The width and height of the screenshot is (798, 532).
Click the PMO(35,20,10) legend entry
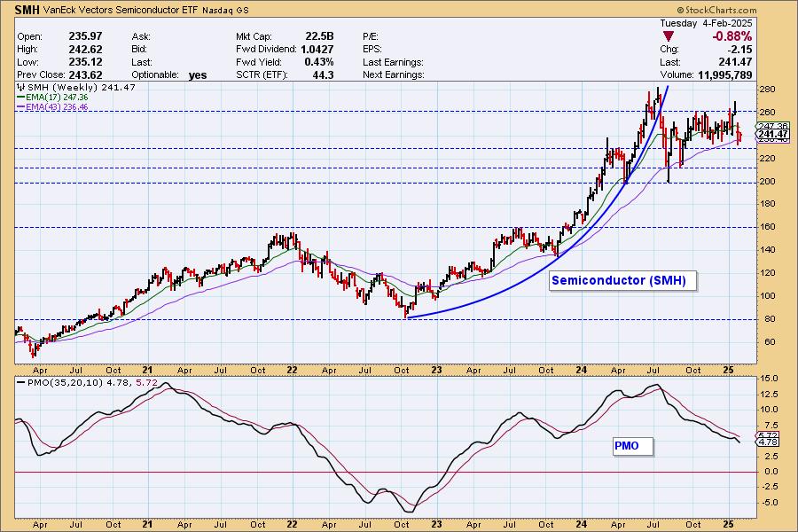click(87, 382)
